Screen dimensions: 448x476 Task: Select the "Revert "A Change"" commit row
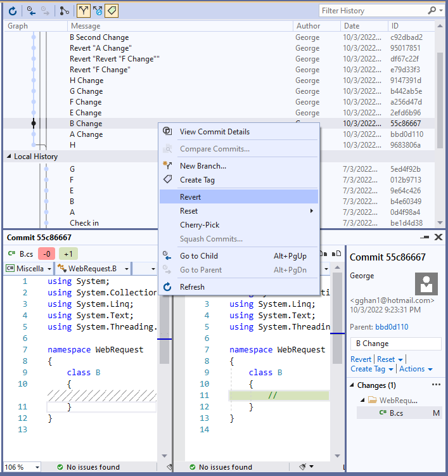[x=219, y=48]
